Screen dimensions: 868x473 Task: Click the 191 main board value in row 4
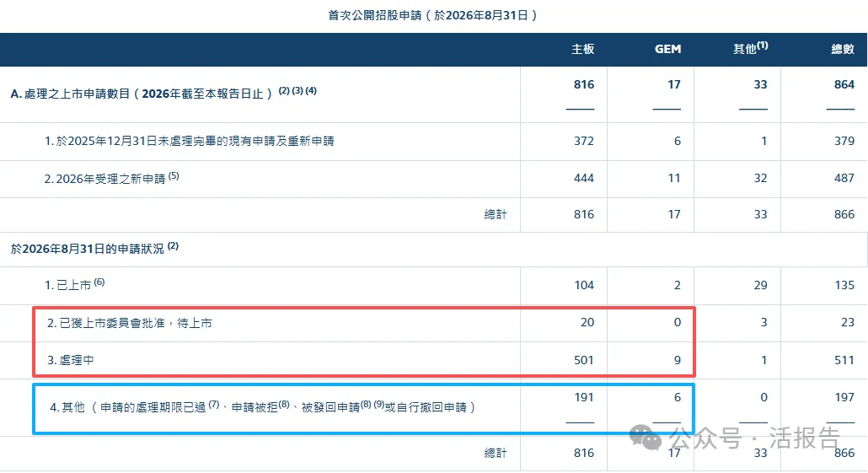583,397
